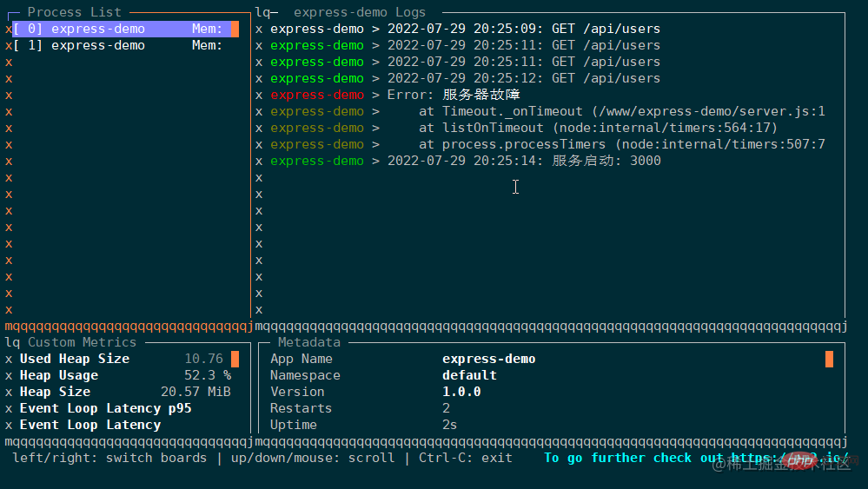Viewport: 868px width, 489px height.
Task: Click the Metadata panel scrollbar marker
Action: click(x=829, y=359)
